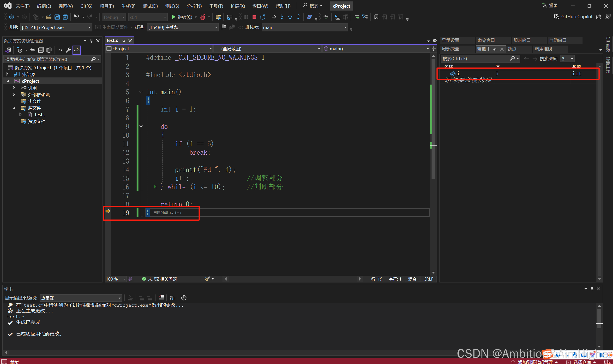Click Collapse All icon in Solution Explorer
Viewport: 613px width, 364px height.
click(x=41, y=50)
